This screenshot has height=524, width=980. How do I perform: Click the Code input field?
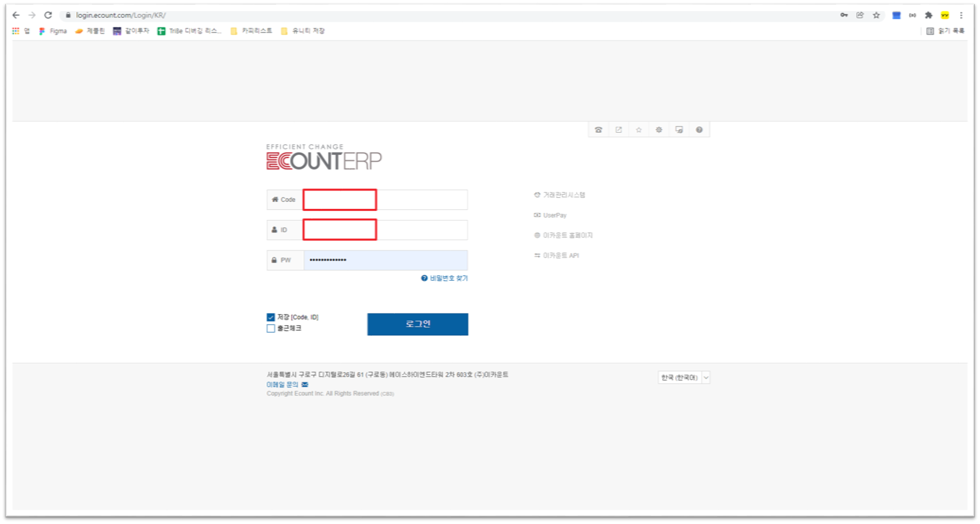385,200
